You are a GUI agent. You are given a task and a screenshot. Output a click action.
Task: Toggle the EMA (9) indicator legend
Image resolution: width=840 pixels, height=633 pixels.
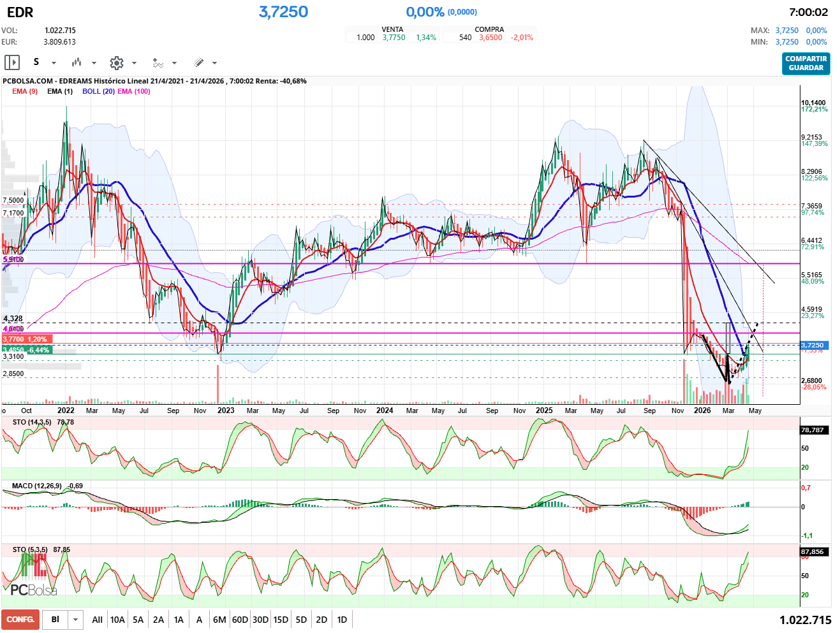point(25,91)
